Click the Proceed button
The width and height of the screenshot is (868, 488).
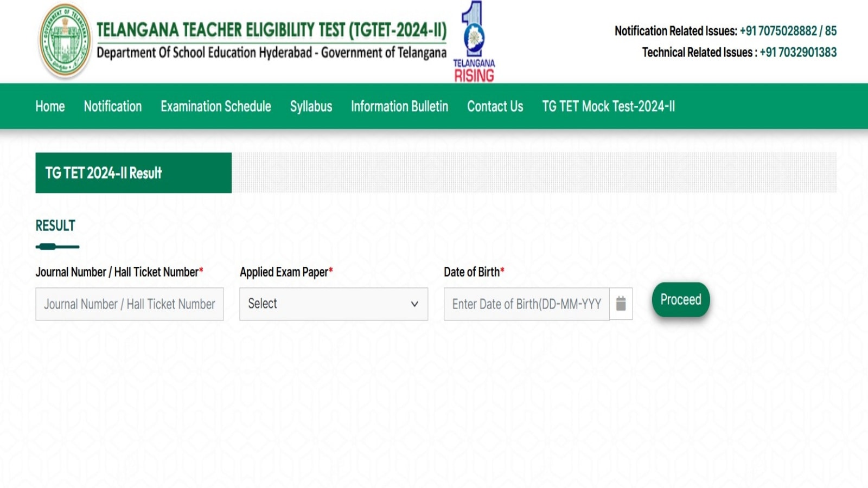tap(681, 300)
